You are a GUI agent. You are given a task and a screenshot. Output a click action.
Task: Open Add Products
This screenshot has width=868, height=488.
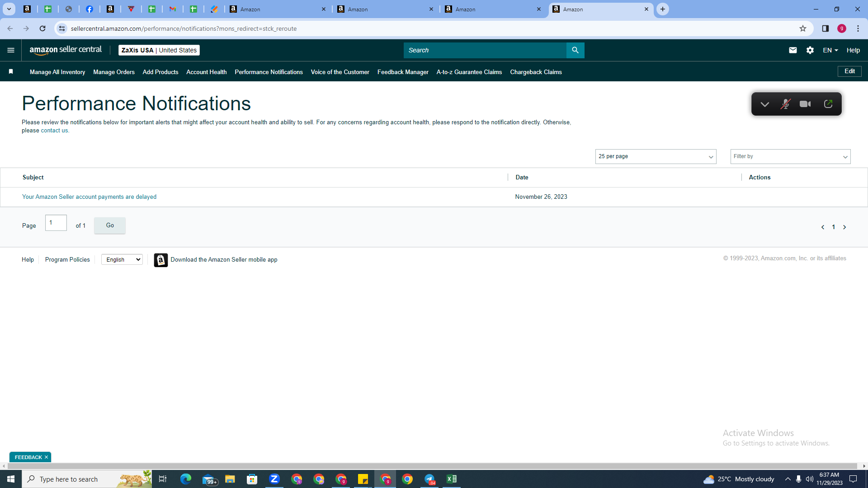pos(160,72)
